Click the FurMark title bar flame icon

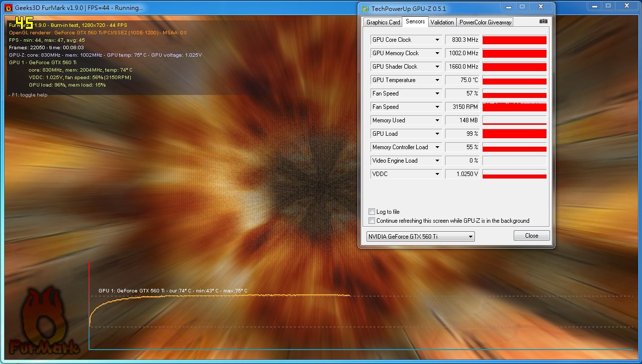(x=8, y=8)
